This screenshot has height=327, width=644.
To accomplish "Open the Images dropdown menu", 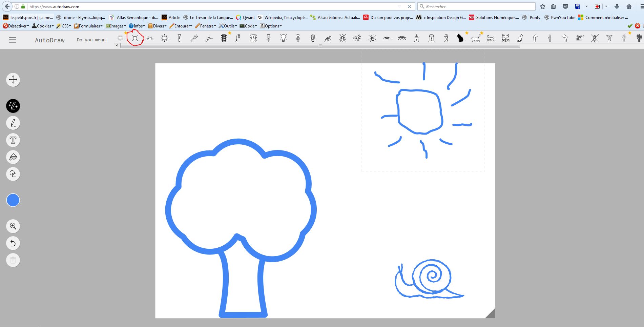I will click(116, 26).
